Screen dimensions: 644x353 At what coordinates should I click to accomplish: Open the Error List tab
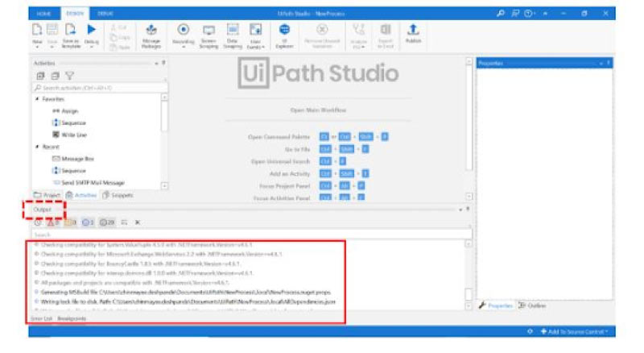coord(42,319)
